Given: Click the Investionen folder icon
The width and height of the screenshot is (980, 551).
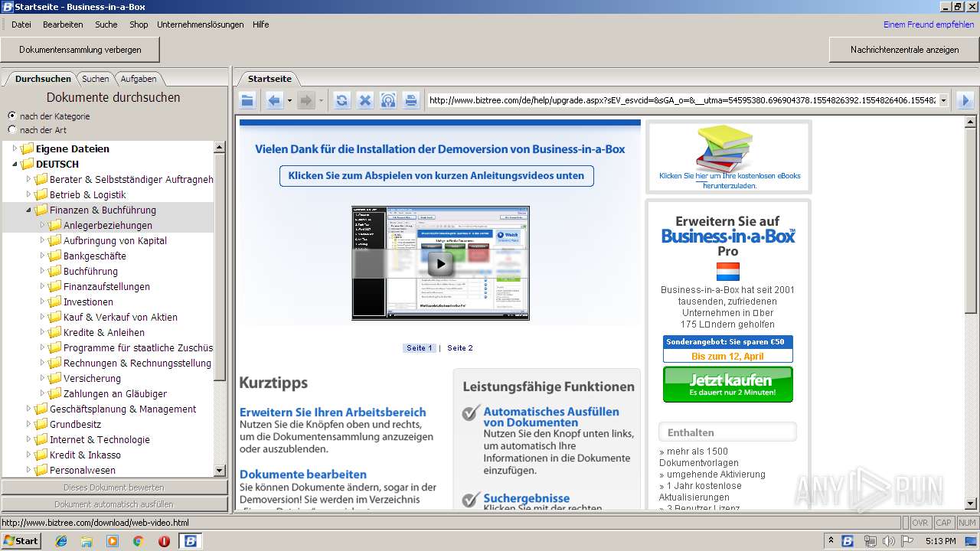Looking at the screenshot, I should pos(55,302).
